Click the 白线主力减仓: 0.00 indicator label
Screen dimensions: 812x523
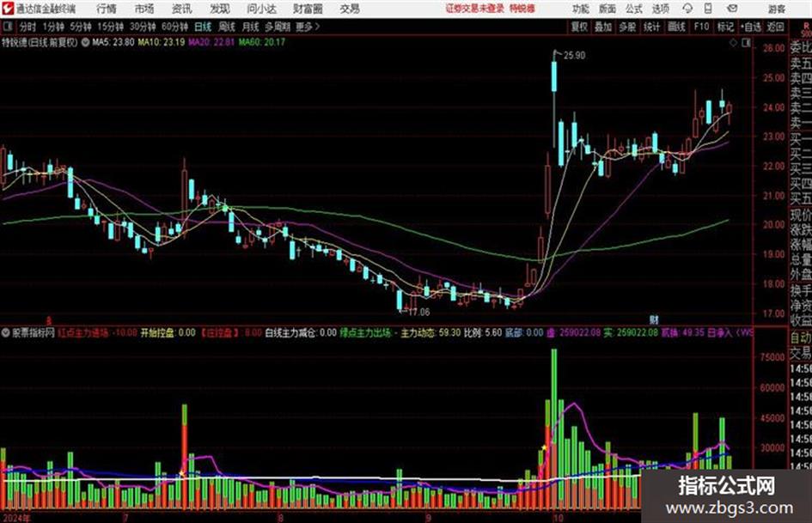point(301,333)
